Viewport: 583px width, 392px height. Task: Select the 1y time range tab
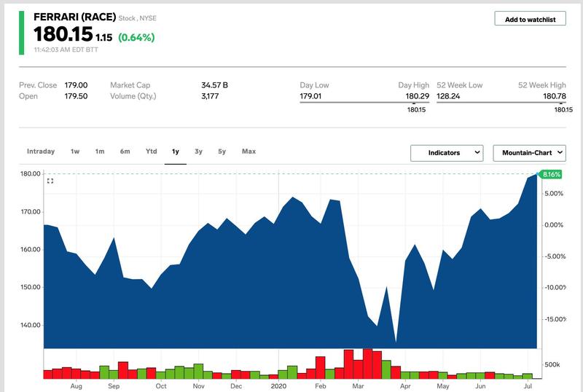(x=176, y=152)
